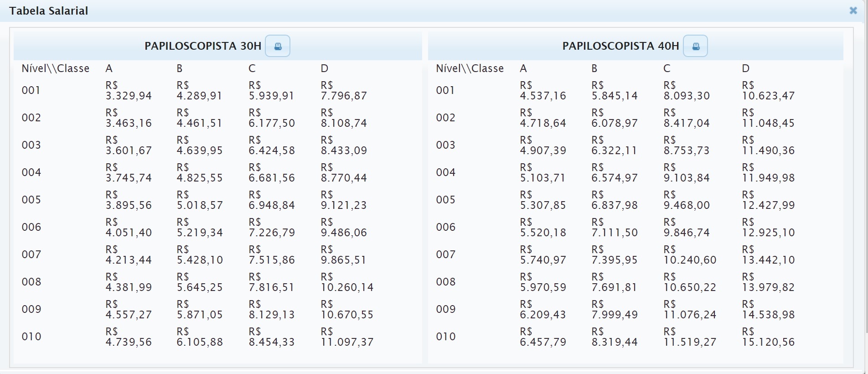Pick the amount R$ 6.457,79

543,337
